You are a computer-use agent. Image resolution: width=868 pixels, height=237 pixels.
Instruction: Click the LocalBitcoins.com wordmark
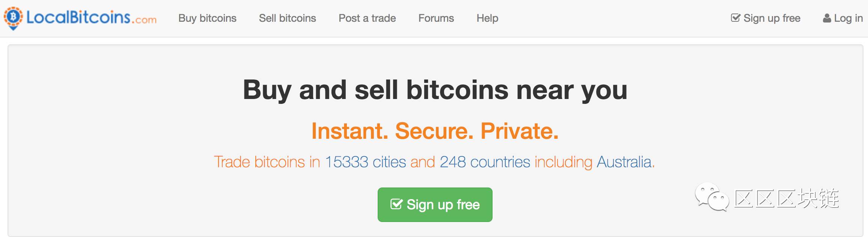click(91, 18)
